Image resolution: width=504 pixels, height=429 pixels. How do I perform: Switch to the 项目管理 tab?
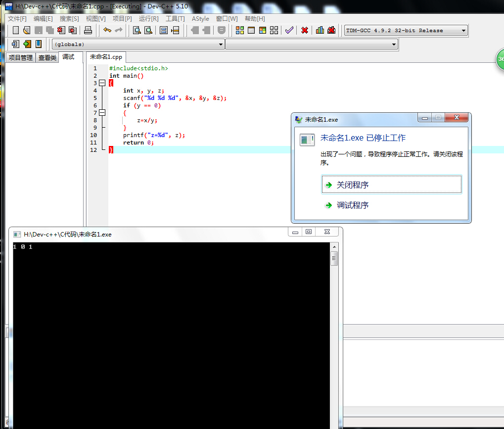pyautogui.click(x=21, y=57)
